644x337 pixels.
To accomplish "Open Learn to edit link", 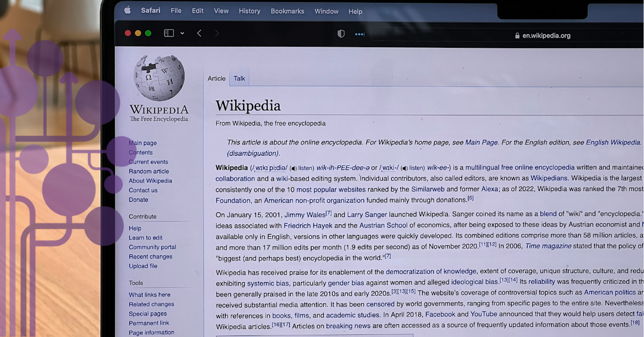I will point(145,238).
